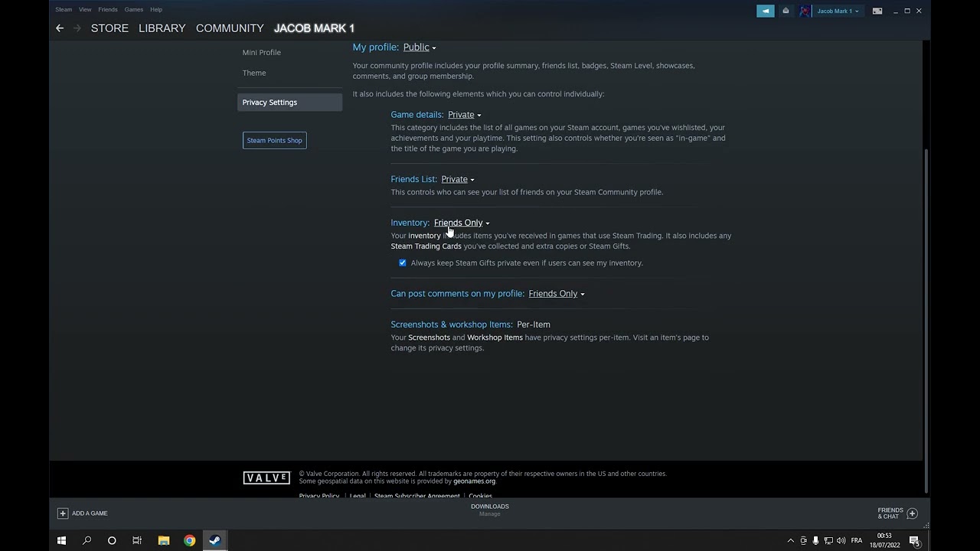Go to the LIBRARY tab
The height and width of the screenshot is (551, 980).
click(162, 28)
